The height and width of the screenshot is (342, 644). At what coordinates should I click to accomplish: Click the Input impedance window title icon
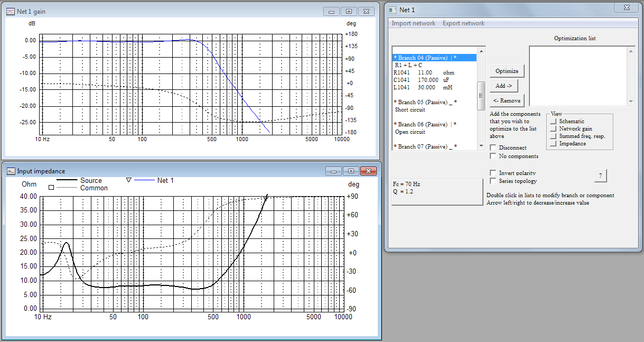pyautogui.click(x=11, y=171)
